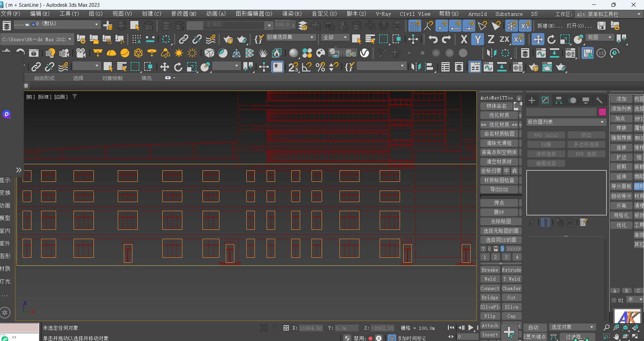Click the Pan view hand icon
The image size is (644, 341).
pyautogui.click(x=616, y=336)
